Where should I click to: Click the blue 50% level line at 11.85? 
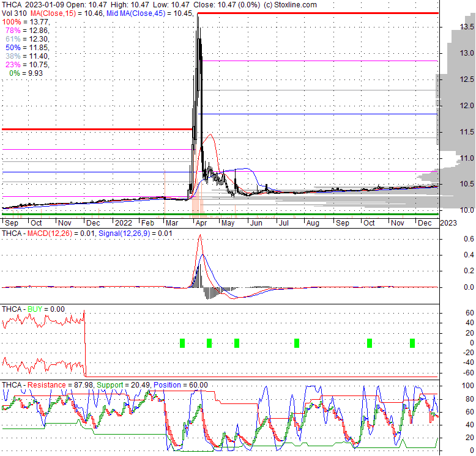[318, 114]
